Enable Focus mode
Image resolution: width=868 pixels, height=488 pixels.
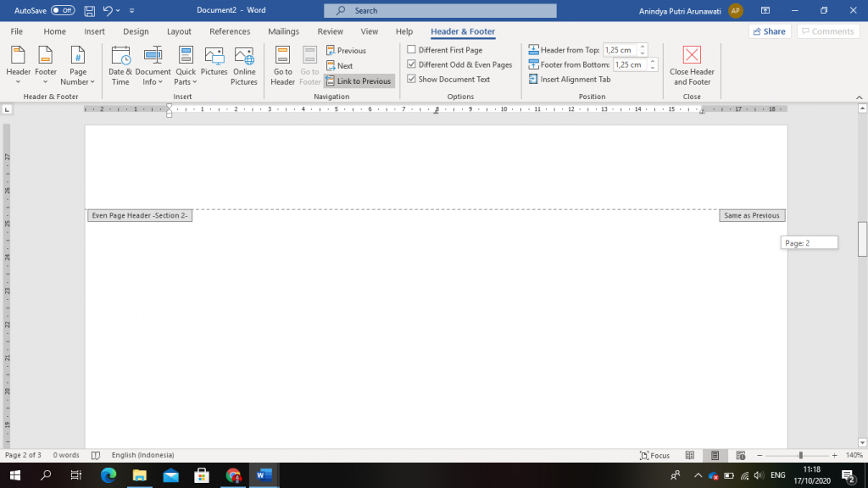(654, 455)
